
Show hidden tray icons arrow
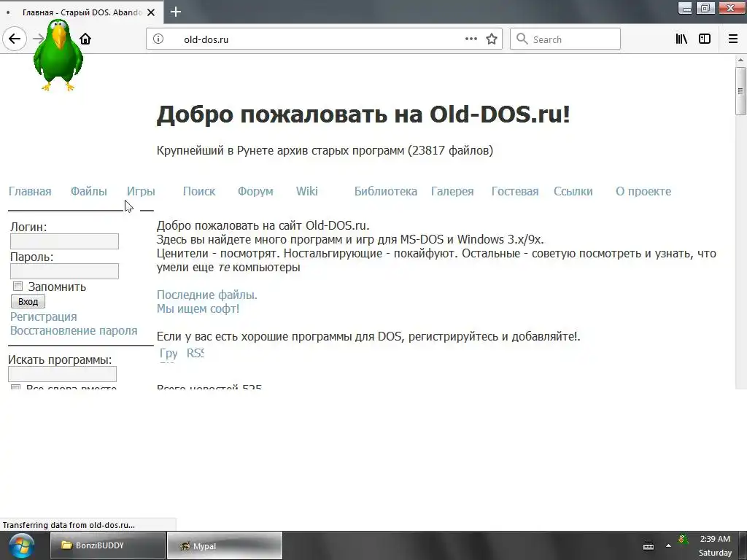[x=668, y=545]
